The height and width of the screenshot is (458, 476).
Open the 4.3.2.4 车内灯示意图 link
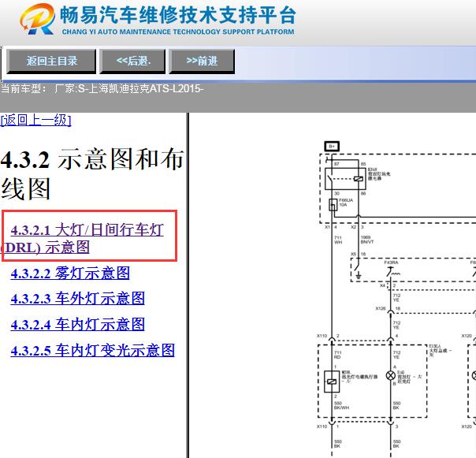(77, 324)
